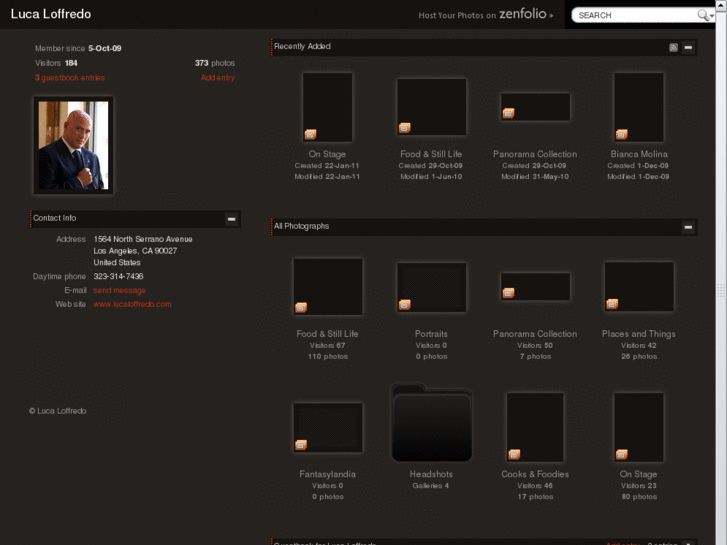Click gallery icon on Cooks & Foodies thumbnail
The image size is (727, 545).
click(512, 454)
